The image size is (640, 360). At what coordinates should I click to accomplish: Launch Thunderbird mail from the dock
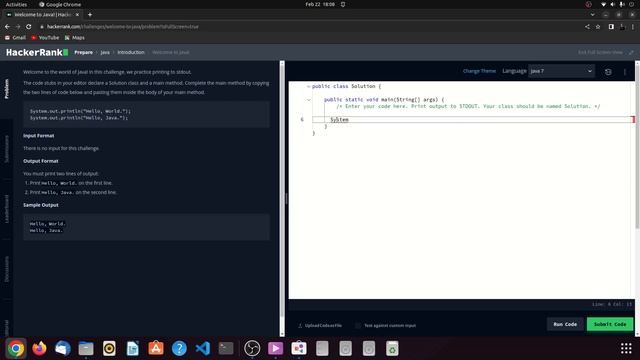point(62,348)
